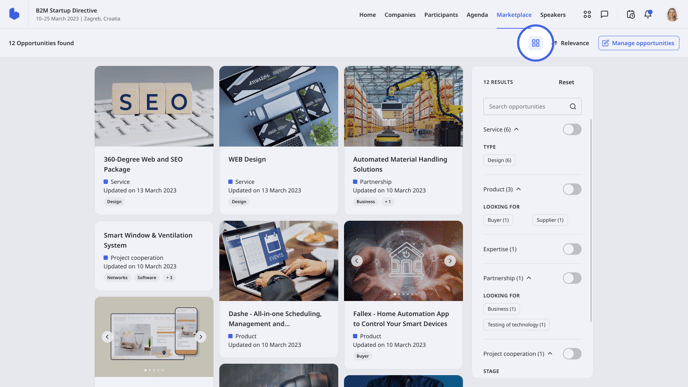Viewport: 688px width, 387px height.
Task: Open the notifications bell
Action: [648, 14]
